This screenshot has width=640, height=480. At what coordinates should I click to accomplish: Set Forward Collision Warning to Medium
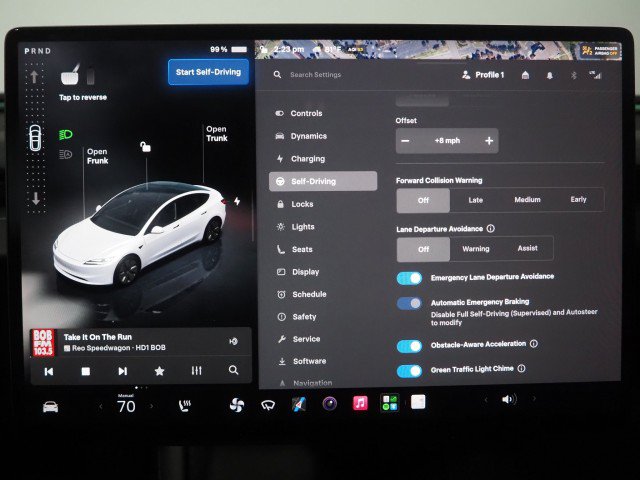tap(527, 200)
